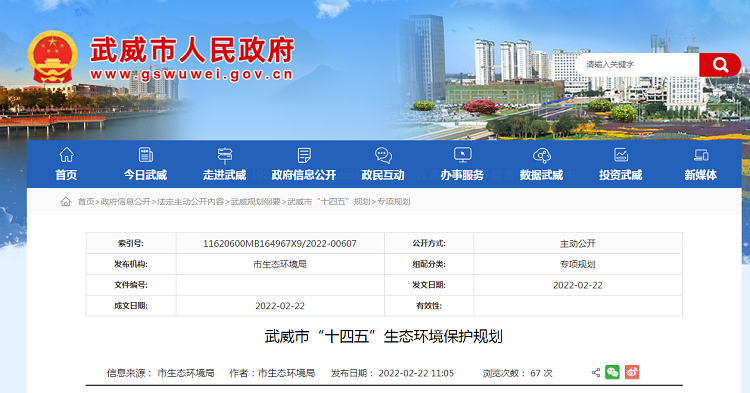Open the 走进武威 menu item
Screen dimensions: 750x393
tap(225, 175)
